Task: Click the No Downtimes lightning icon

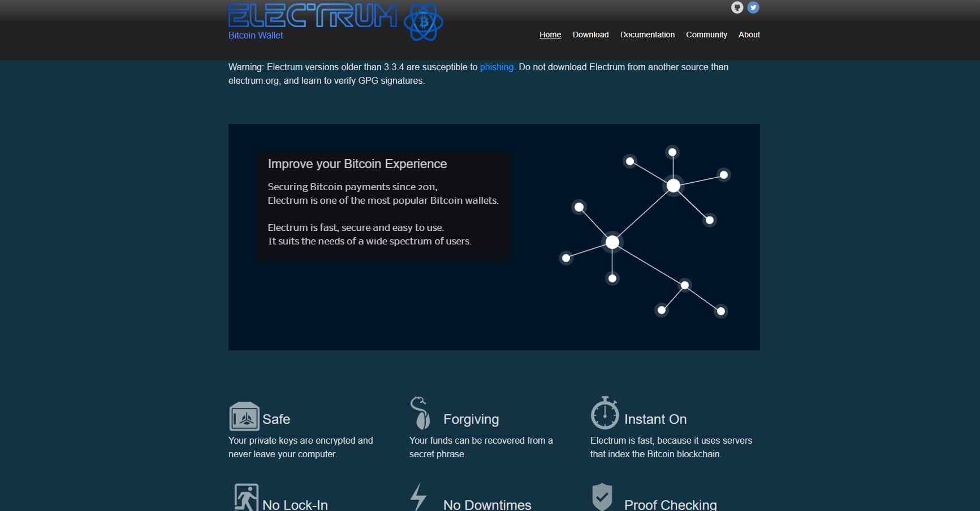Action: click(x=418, y=497)
